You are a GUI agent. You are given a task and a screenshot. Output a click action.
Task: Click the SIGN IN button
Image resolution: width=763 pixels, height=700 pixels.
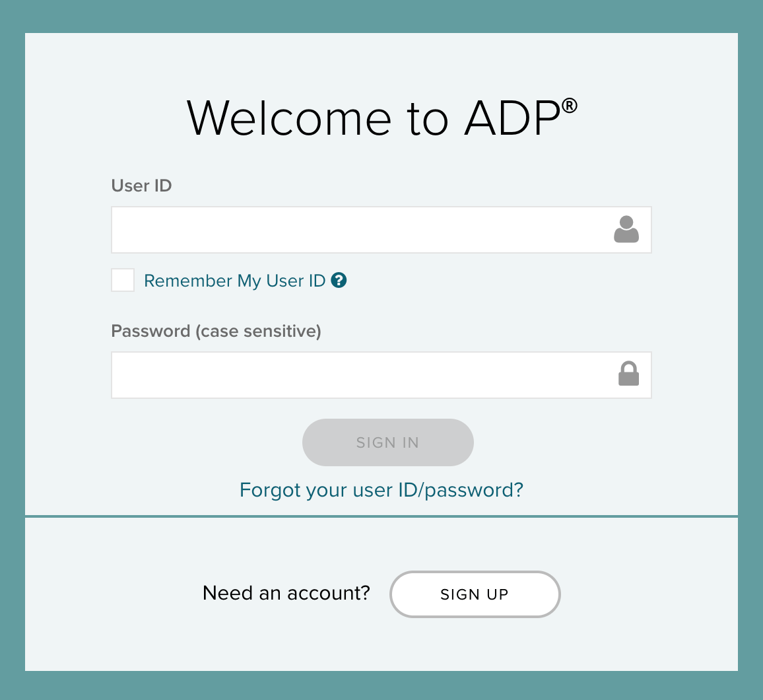pyautogui.click(x=387, y=442)
